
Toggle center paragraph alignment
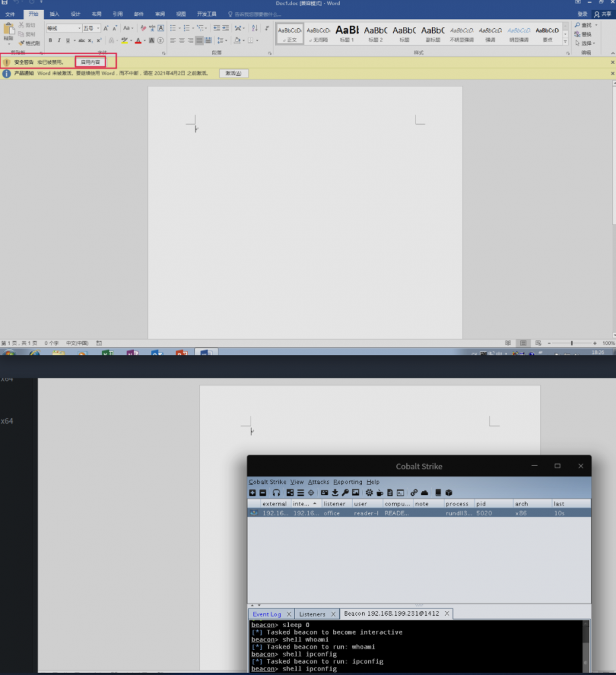[182, 40]
